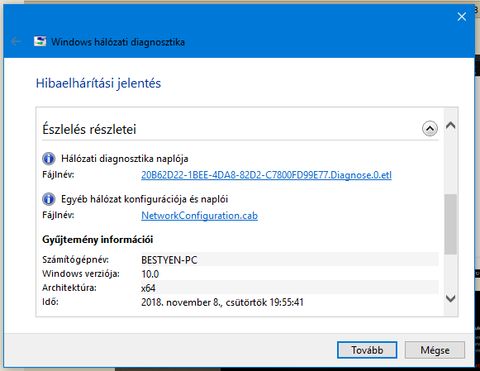Click the back arrow in title bar
Viewport: 480px width, 371px height.
click(x=15, y=42)
